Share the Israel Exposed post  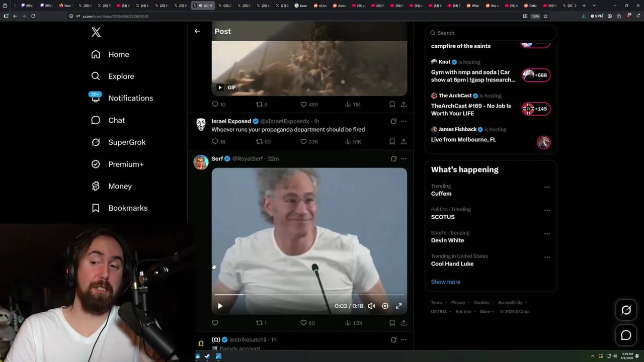404,142
